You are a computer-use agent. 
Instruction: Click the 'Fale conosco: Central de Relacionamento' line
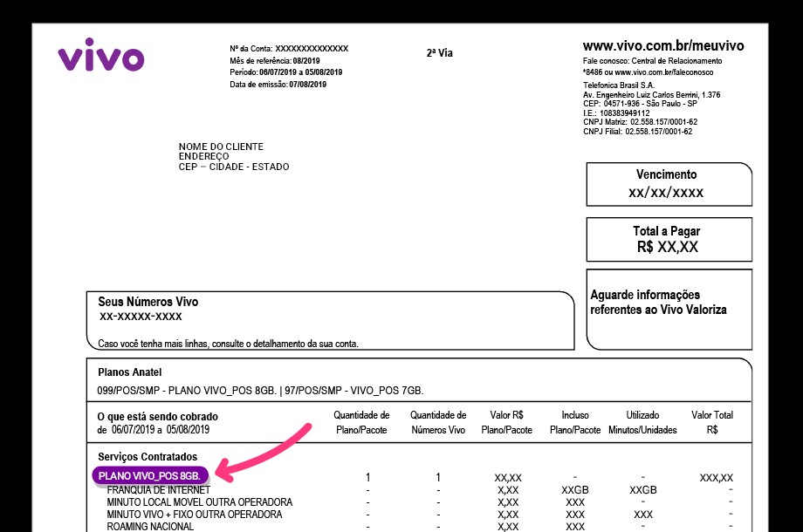[653, 61]
